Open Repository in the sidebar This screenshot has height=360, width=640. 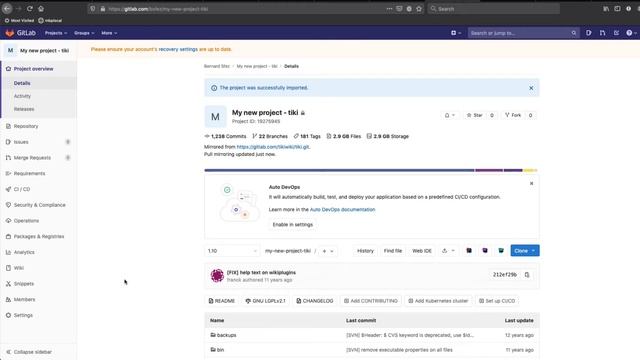[26, 126]
